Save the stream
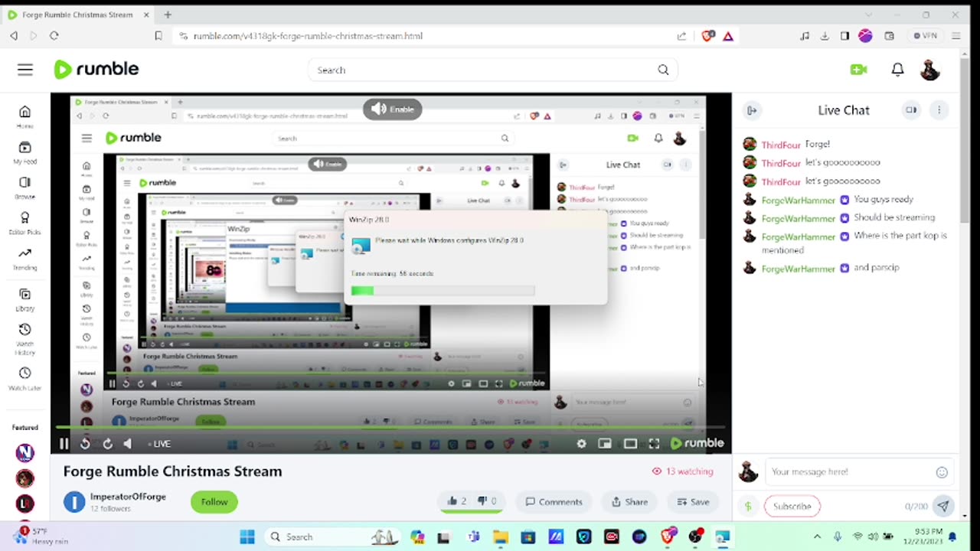Screen dimensions: 980x551 [693, 502]
